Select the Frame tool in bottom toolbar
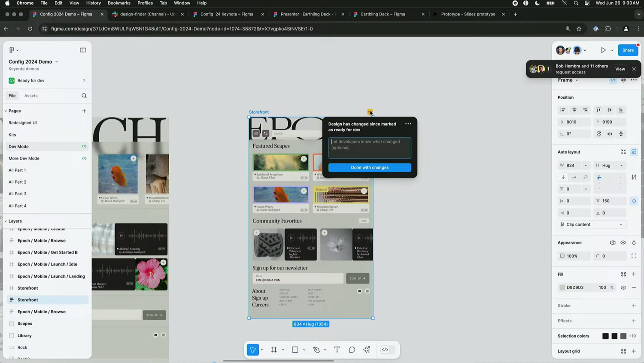The width and height of the screenshot is (644, 363). pyautogui.click(x=274, y=350)
